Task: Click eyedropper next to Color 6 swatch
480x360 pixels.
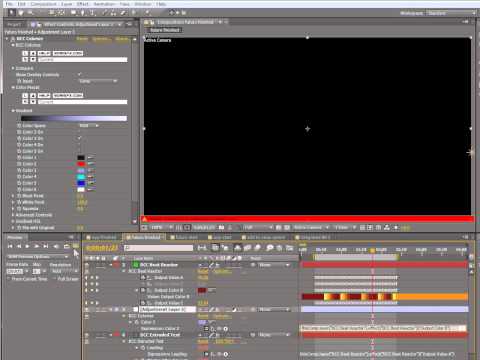Action: tap(91, 189)
